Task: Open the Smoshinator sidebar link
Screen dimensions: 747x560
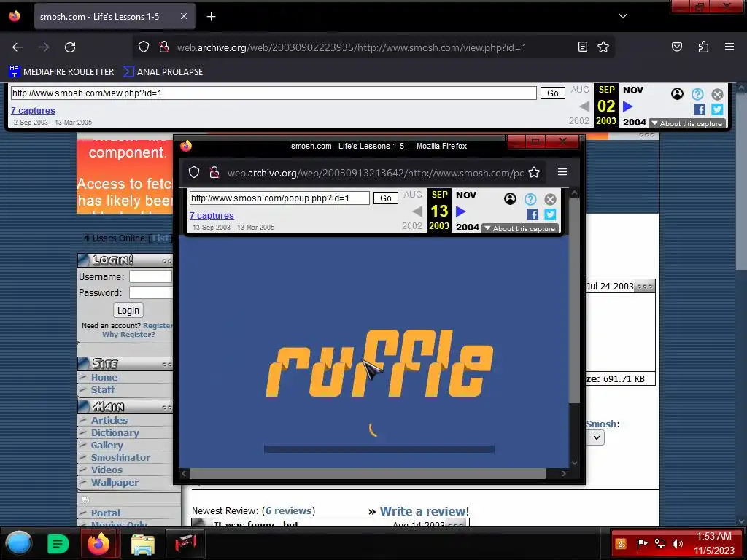Action: coord(120,458)
